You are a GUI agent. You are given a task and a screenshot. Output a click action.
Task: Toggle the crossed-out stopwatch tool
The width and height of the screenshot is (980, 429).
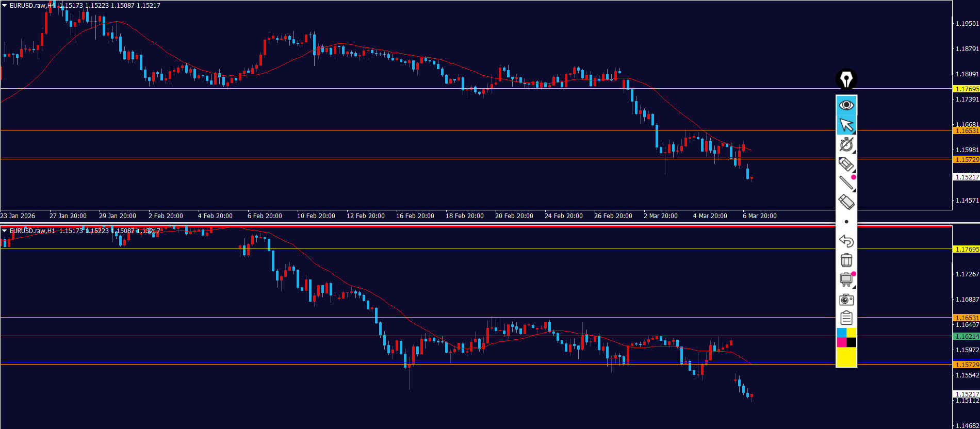pyautogui.click(x=846, y=144)
